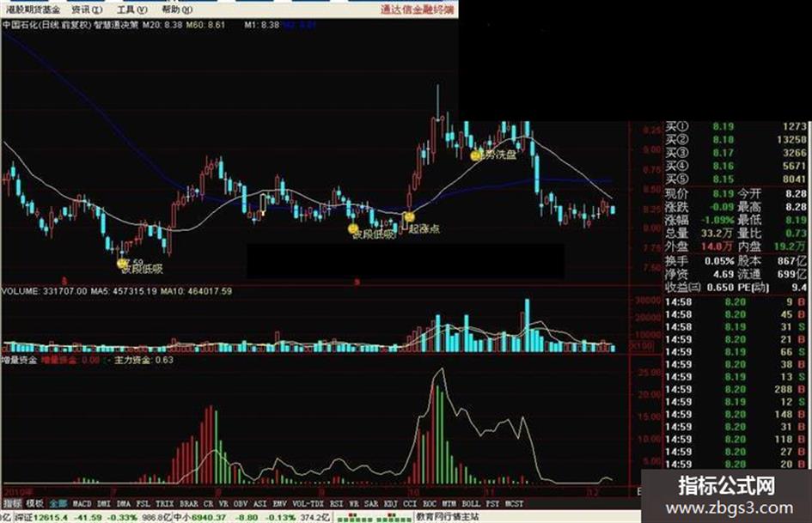812x523 pixels.
Task: Select the SAR indicator tab
Action: tap(371, 503)
